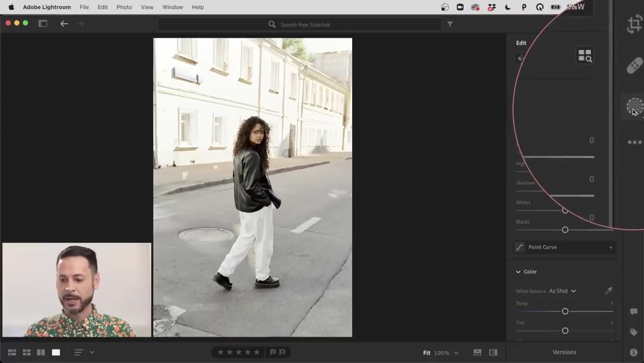Click the Search Free Tutorials field

(x=299, y=24)
